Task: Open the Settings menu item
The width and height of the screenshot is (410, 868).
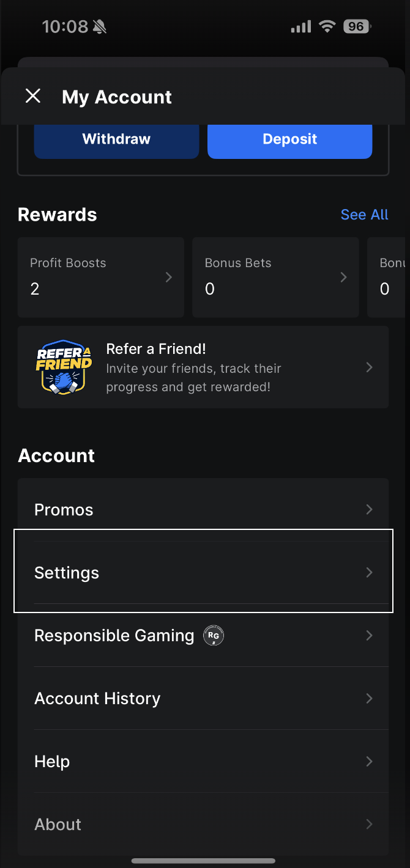Action: 203,573
